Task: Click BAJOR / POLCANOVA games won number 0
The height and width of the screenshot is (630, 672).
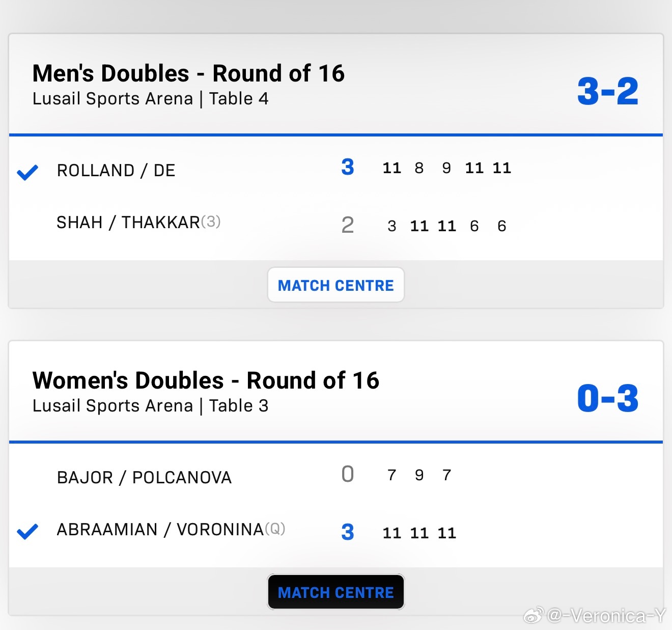Action: 348,474
